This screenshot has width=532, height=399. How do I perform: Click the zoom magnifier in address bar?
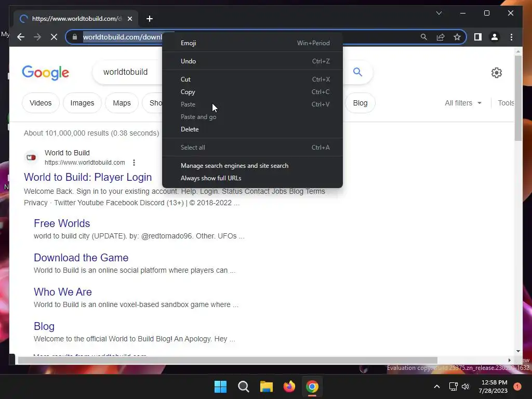pos(424,37)
